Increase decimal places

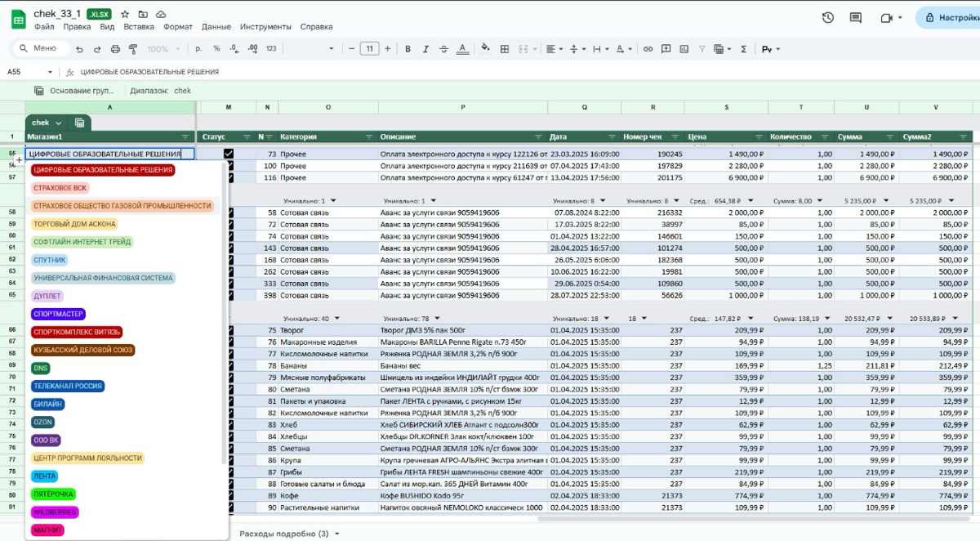tap(253, 49)
